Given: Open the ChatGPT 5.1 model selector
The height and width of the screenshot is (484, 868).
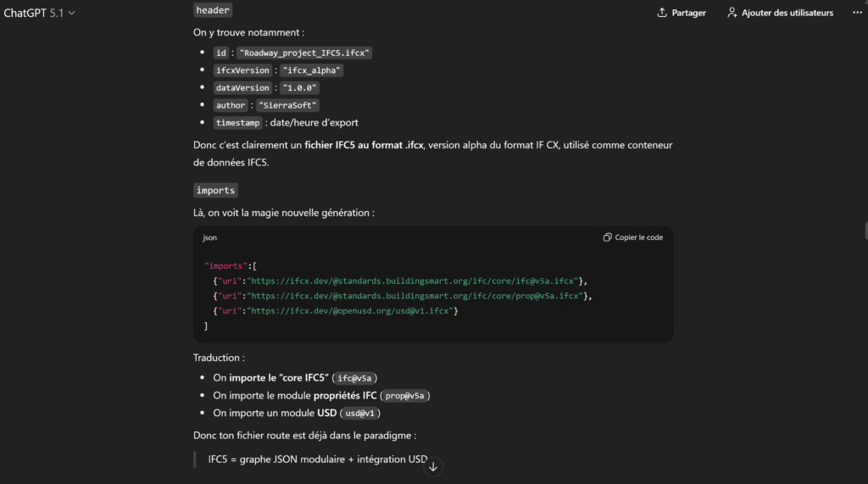Looking at the screenshot, I should tap(39, 13).
